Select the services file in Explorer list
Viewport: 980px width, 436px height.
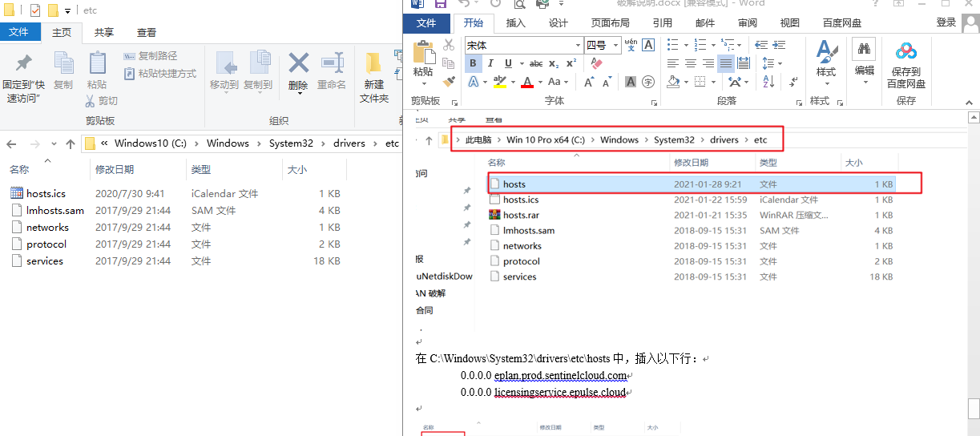(x=45, y=261)
